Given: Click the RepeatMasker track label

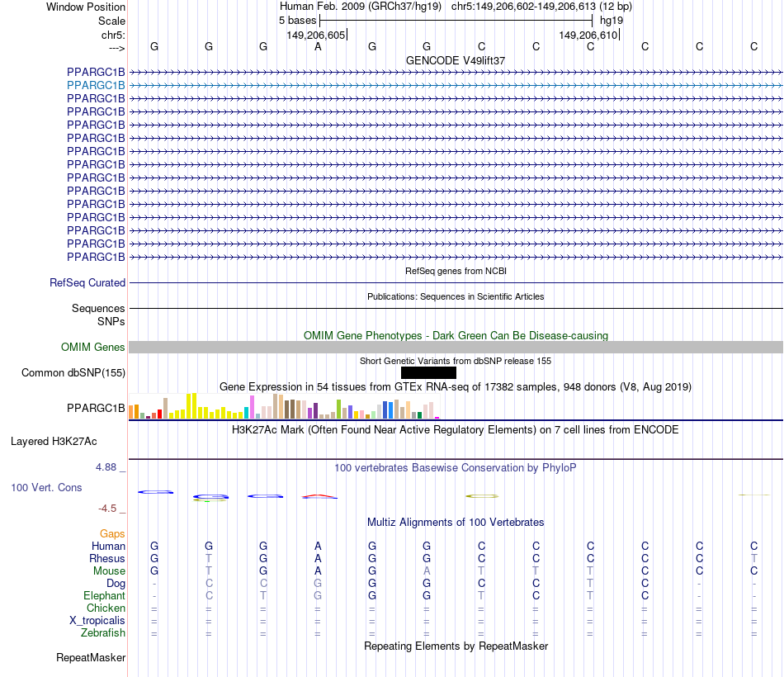Looking at the screenshot, I should pyautogui.click(x=91, y=658).
